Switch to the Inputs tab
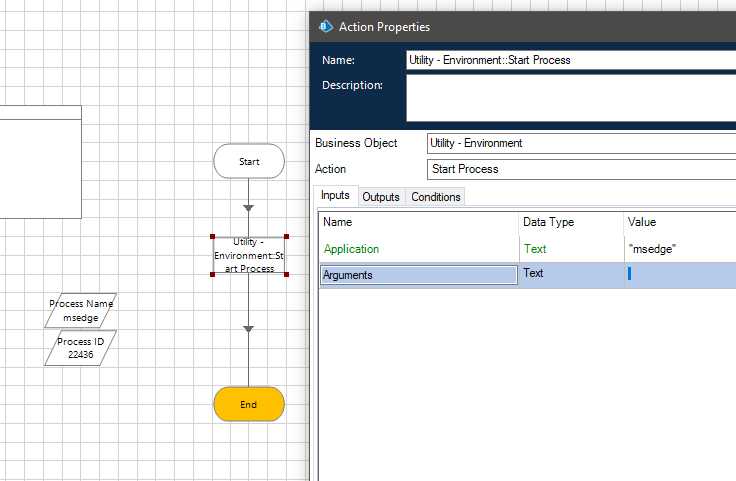The height and width of the screenshot is (481, 736). (x=335, y=196)
